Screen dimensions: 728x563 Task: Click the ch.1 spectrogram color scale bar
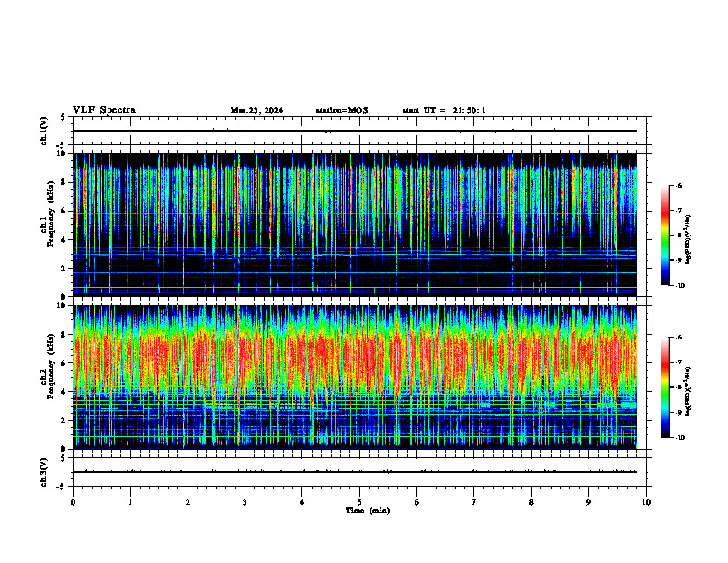click(665, 236)
